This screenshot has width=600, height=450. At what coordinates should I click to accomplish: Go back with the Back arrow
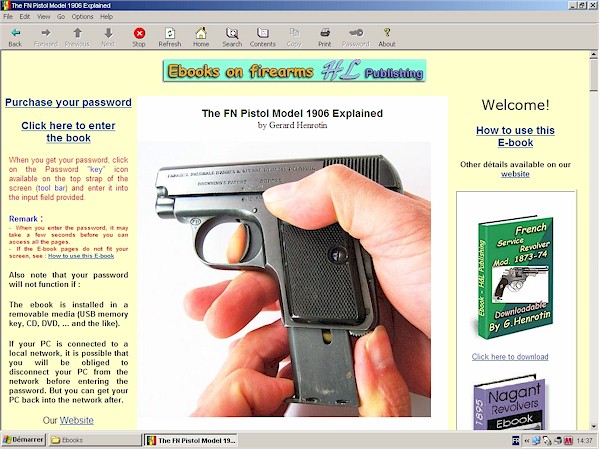coord(15,37)
